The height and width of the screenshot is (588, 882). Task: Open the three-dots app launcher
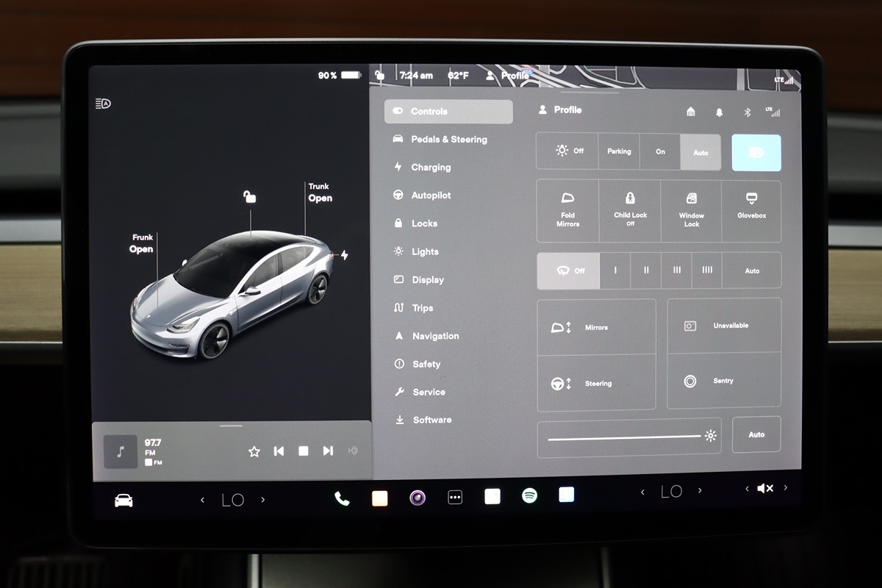click(x=455, y=498)
